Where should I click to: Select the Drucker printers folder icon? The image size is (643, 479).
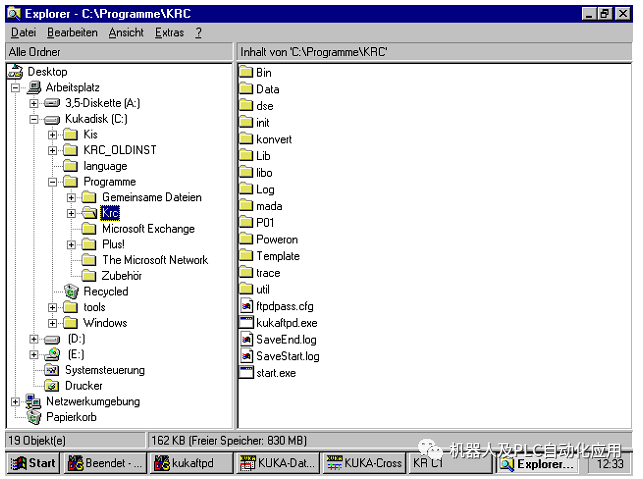(x=52, y=385)
